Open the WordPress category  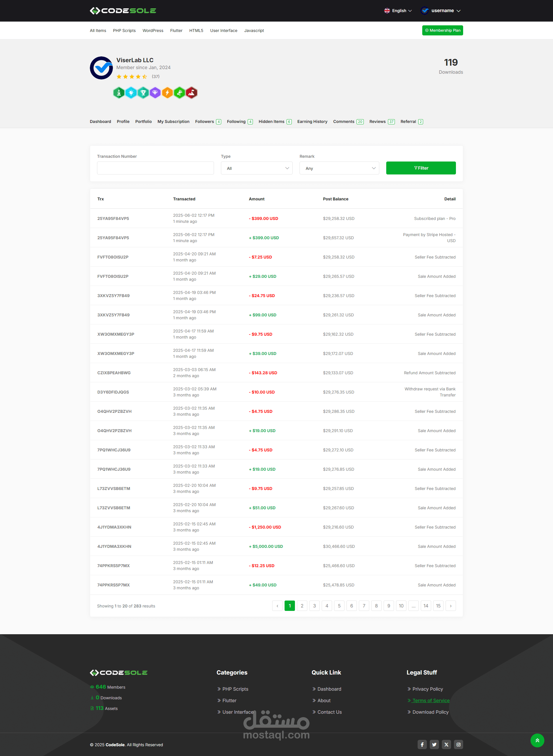(153, 31)
